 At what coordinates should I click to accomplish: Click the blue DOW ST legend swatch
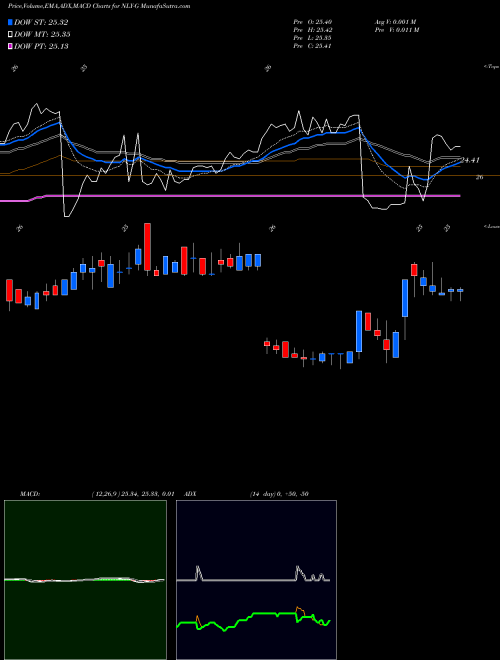click(11, 22)
